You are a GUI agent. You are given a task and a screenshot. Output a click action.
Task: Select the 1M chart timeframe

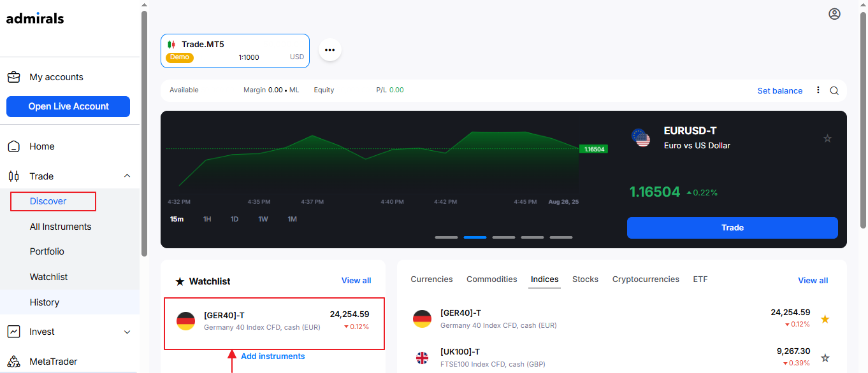click(x=292, y=219)
